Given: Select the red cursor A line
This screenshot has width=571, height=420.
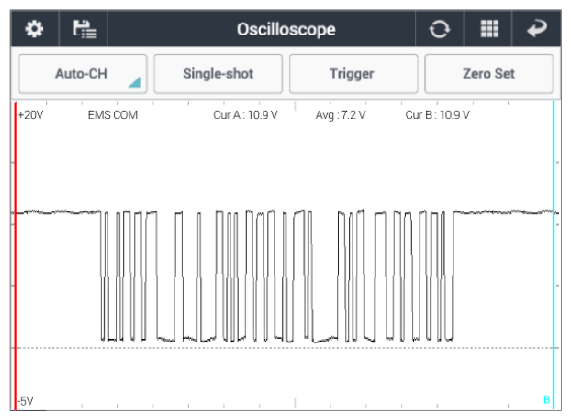Looking at the screenshot, I should [15, 255].
